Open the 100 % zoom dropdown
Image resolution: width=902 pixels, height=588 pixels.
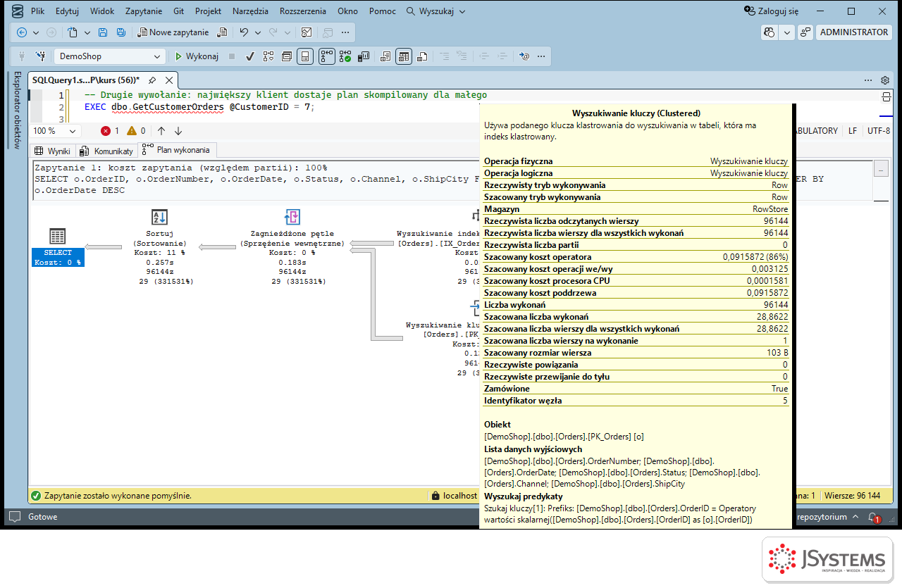pos(55,131)
